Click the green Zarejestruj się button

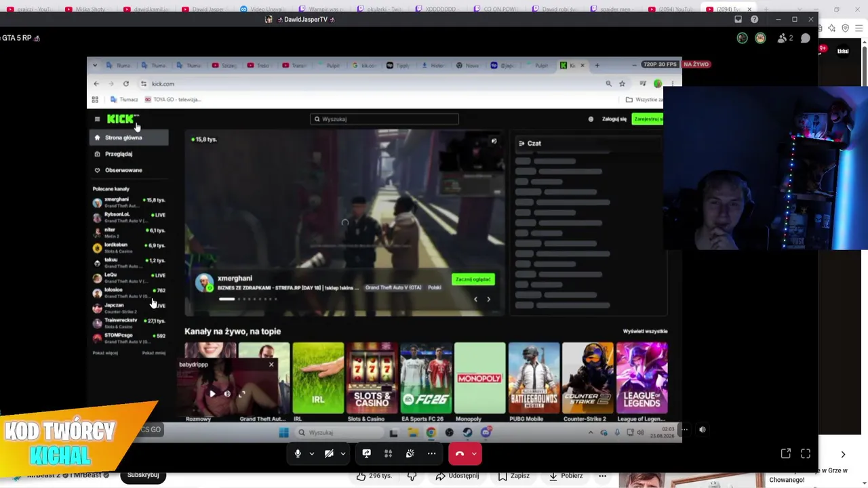tap(648, 119)
